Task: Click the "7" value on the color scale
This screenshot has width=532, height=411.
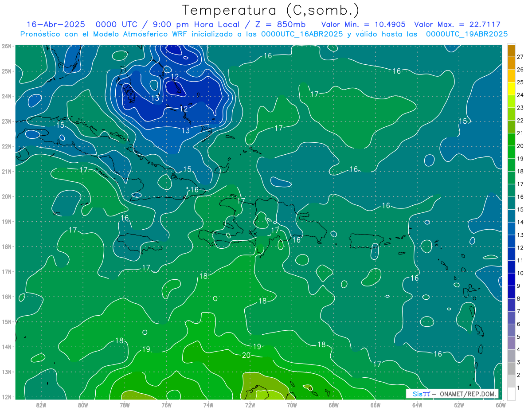Action: [x=519, y=311]
